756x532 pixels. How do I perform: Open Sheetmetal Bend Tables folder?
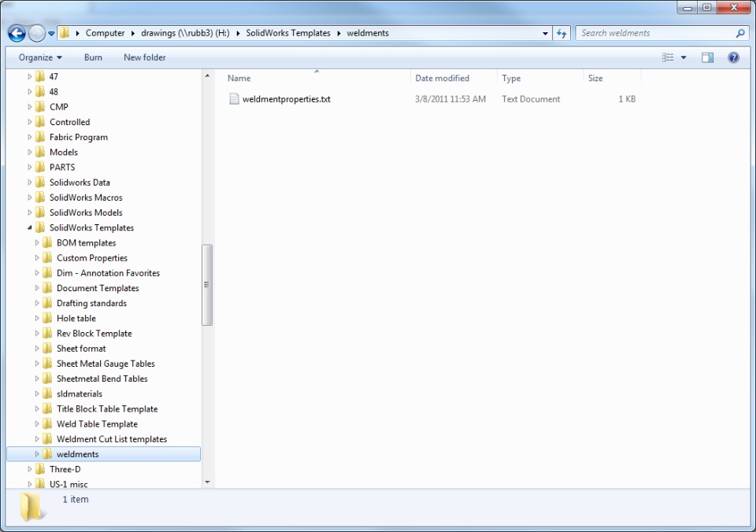coord(102,379)
